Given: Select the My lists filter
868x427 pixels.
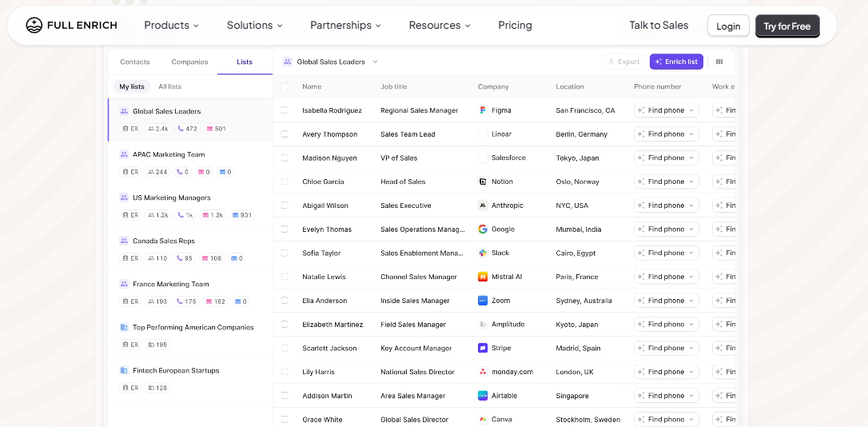Looking at the screenshot, I should [132, 86].
